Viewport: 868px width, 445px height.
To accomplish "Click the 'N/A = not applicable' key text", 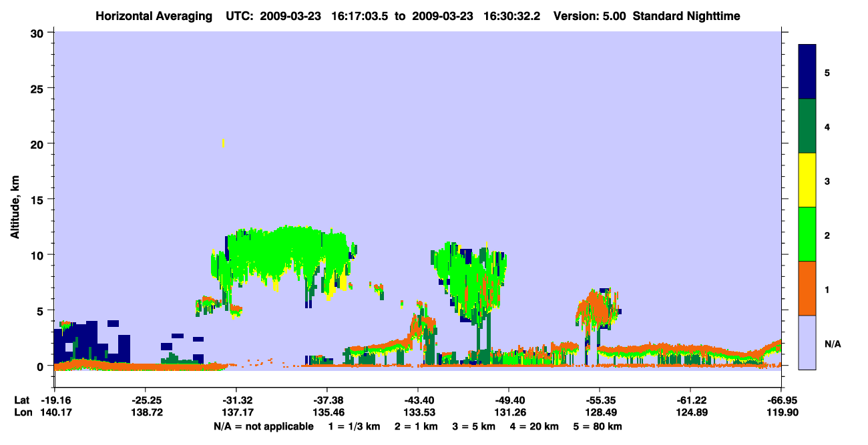I will click(263, 426).
